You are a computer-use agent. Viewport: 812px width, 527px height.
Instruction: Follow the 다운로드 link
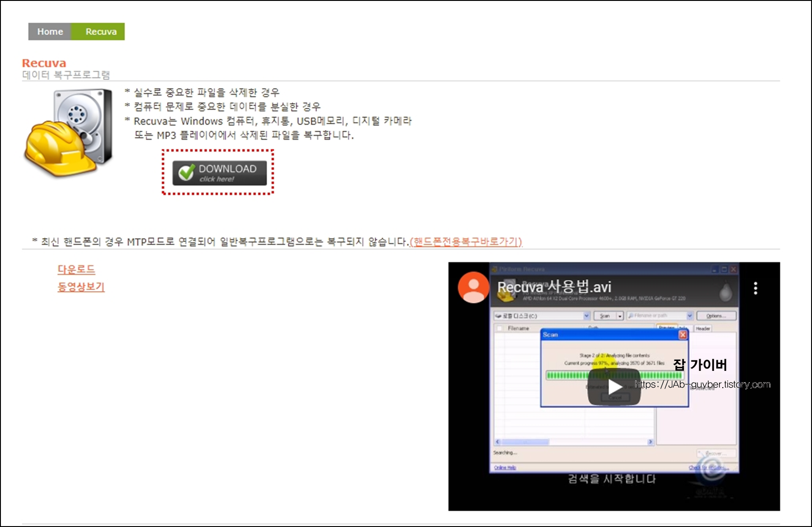(x=76, y=269)
